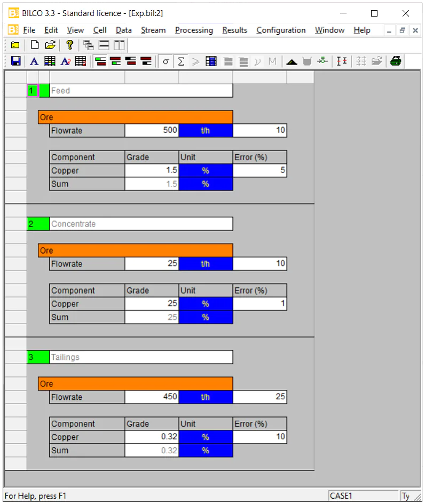425x504 pixels.
Task: Click the green printer icon
Action: pyautogui.click(x=396, y=61)
